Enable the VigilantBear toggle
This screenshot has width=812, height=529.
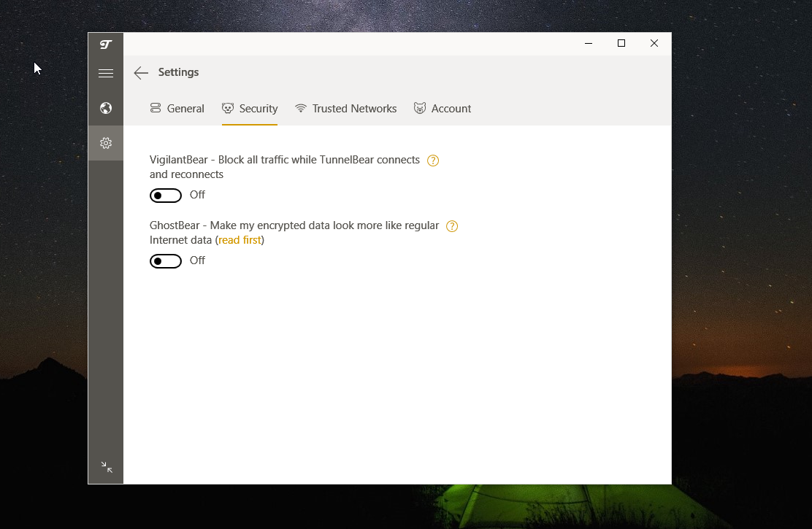click(166, 196)
